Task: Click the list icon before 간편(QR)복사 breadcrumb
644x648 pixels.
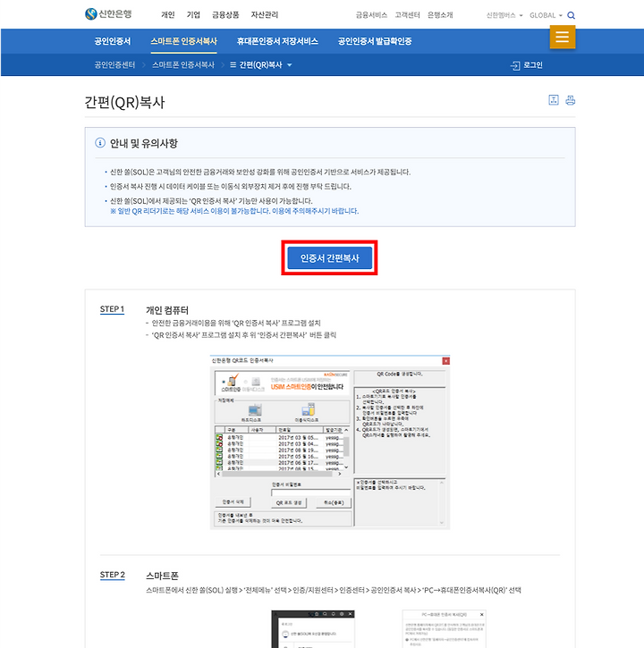Action: (x=233, y=65)
